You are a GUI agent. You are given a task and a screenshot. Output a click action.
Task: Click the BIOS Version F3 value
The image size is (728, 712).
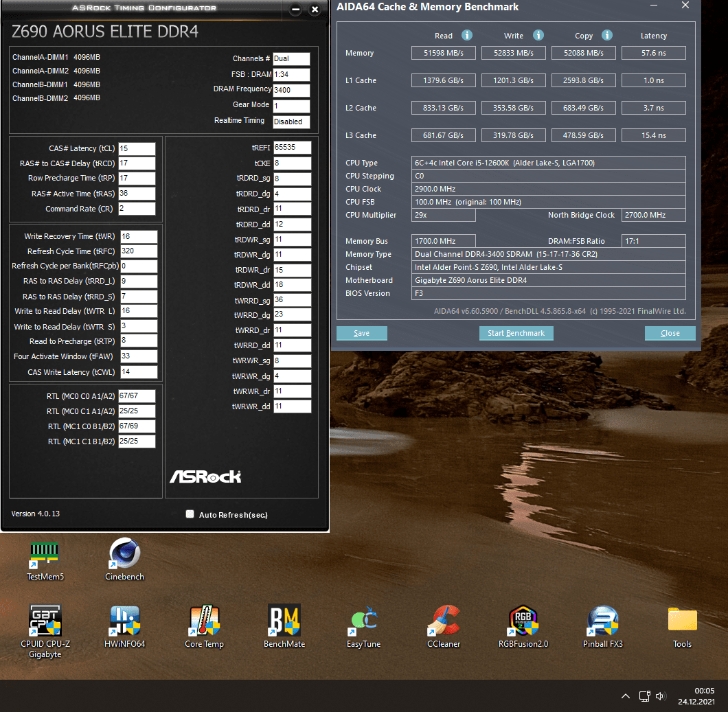[x=548, y=293]
